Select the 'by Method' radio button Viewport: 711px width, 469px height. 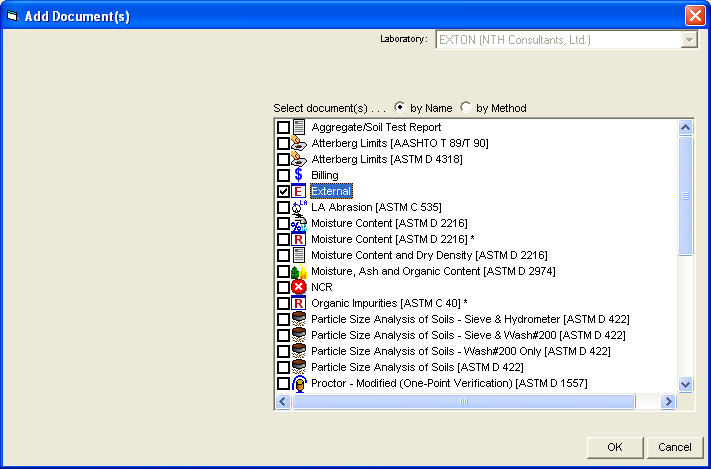(x=466, y=108)
